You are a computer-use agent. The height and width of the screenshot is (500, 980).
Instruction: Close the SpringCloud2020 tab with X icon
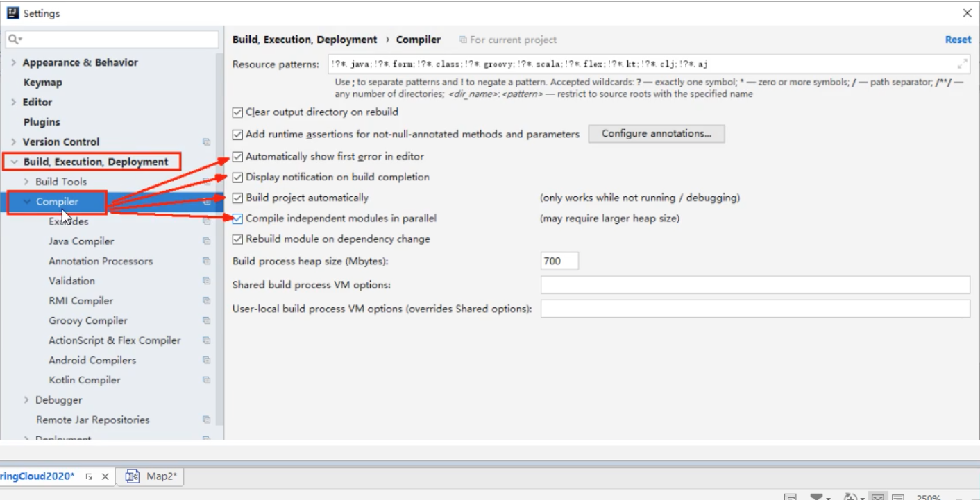click(105, 476)
